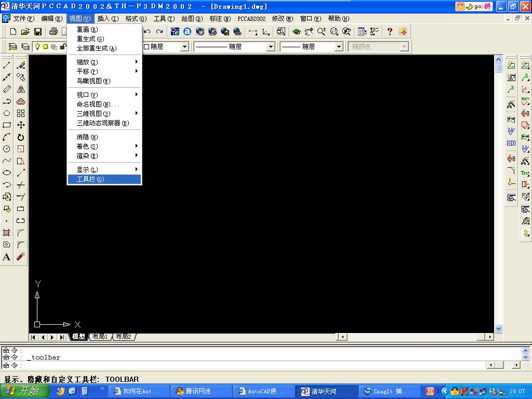This screenshot has height=399, width=532.
Task: Select the Offset tool
Action: click(x=21, y=101)
